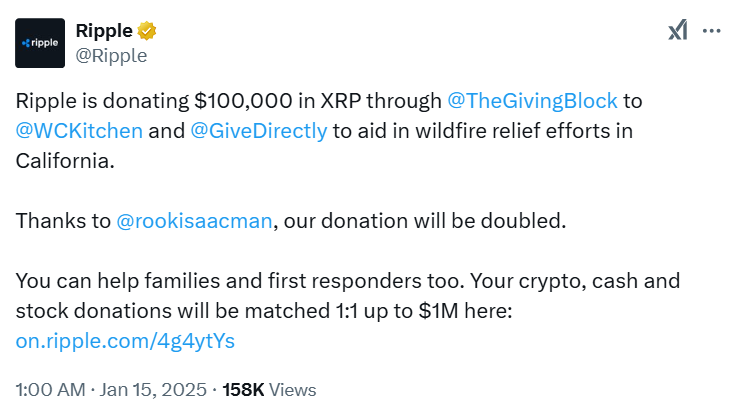View the 158K Views count
The height and width of the screenshot is (413, 743).
click(269, 390)
